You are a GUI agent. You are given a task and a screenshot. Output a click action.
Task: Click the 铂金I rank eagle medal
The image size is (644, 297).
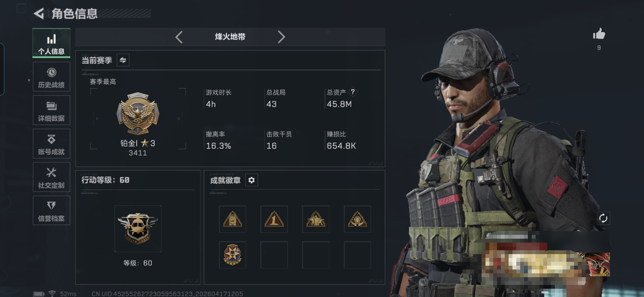[138, 113]
